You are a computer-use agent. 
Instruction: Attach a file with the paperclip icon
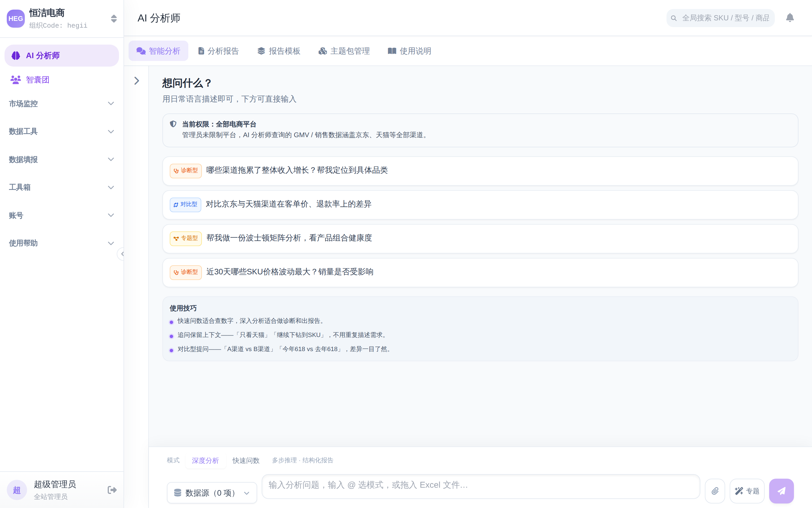715,491
